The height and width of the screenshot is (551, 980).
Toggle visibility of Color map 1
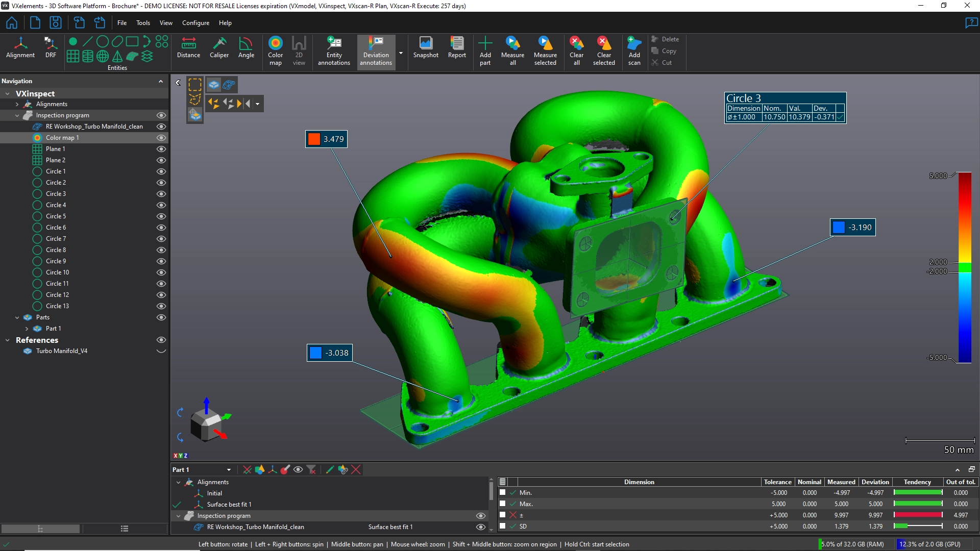161,138
